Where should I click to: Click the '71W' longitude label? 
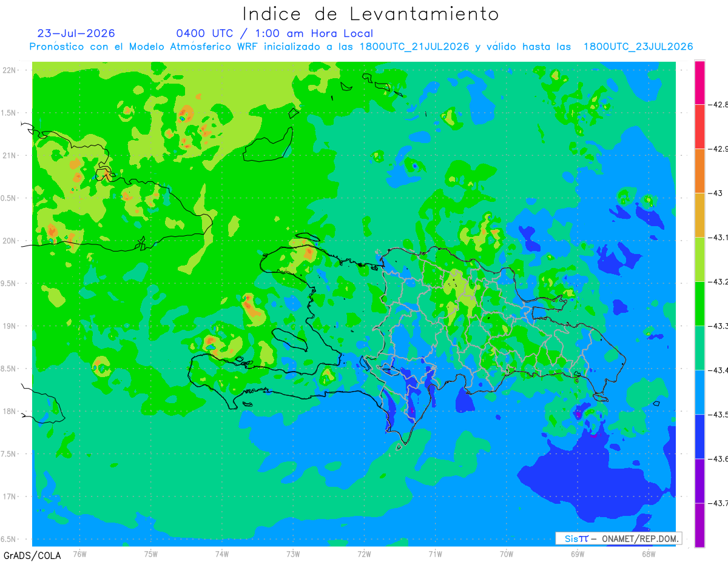pos(435,554)
